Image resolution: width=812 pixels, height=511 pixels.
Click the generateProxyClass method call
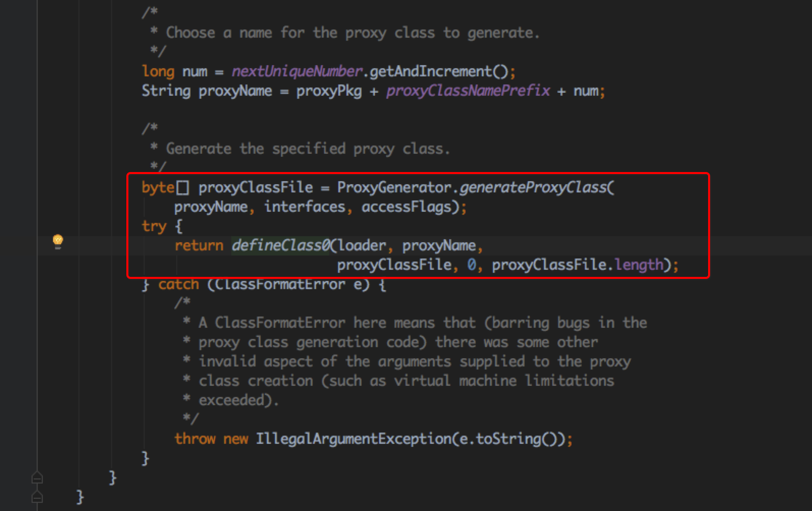533,187
